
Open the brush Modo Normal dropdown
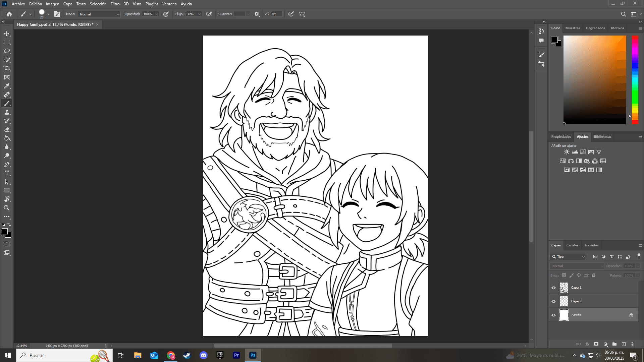coord(99,14)
